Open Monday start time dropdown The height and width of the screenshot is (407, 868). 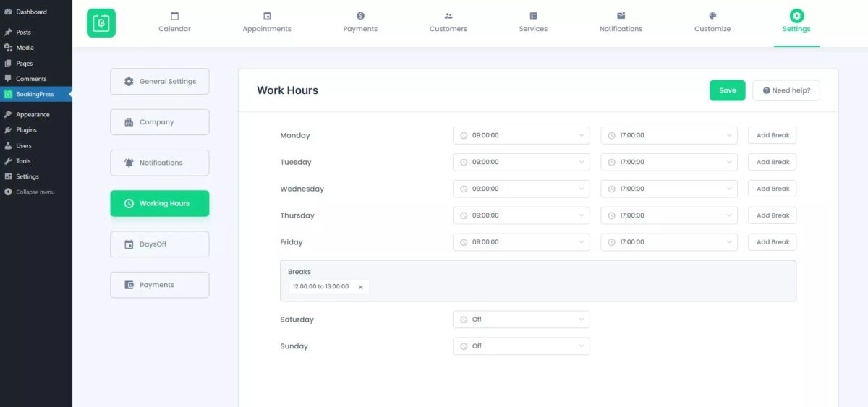pyautogui.click(x=521, y=135)
